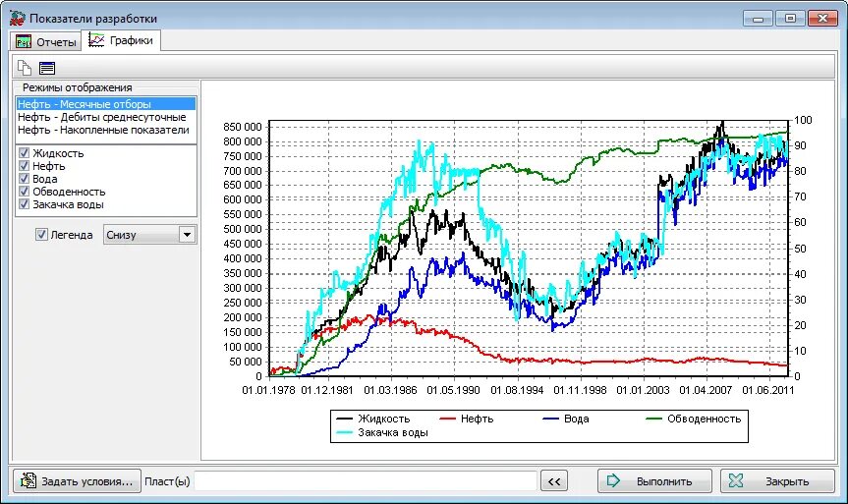848x504 pixels.
Task: Click the application icon in title bar
Action: pyautogui.click(x=18, y=19)
